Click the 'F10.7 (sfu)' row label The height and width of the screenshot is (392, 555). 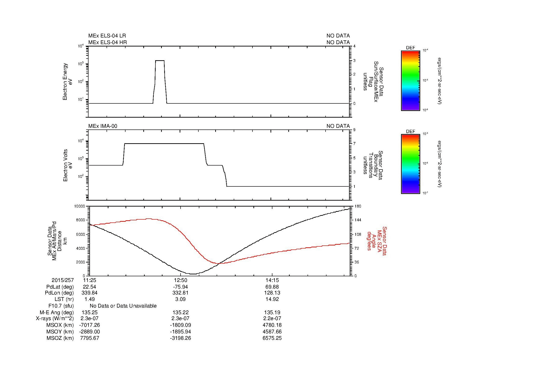point(61,306)
